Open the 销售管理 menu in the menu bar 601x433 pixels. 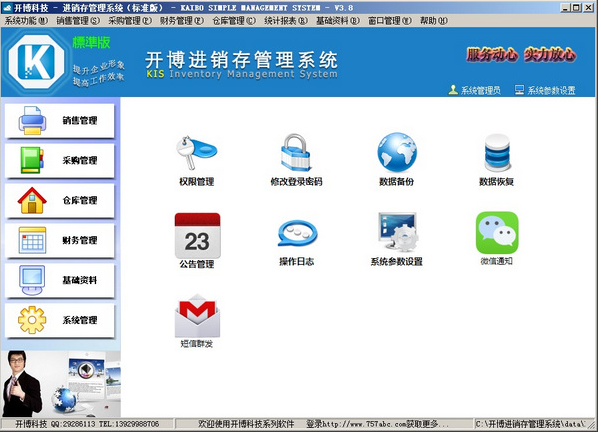[78, 21]
